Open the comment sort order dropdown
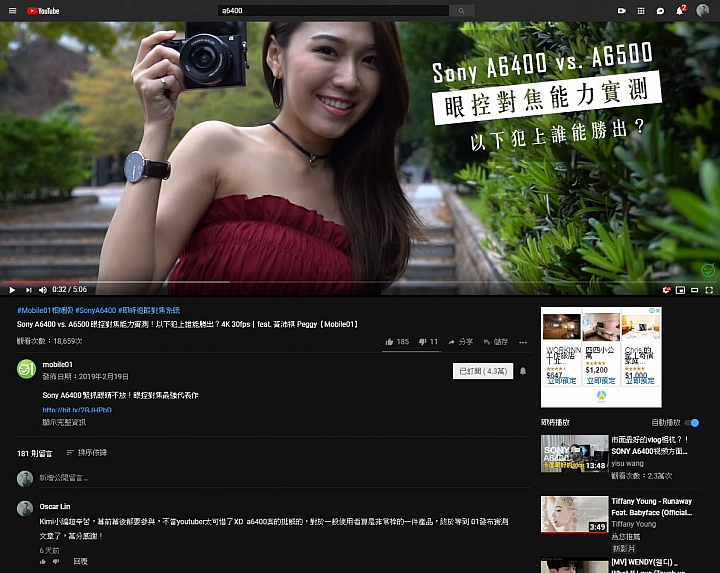Image resolution: width=720 pixels, height=573 pixels. tap(87, 453)
